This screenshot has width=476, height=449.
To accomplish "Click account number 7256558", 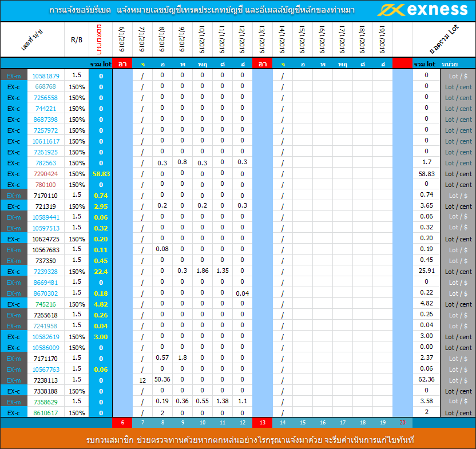I will tap(46, 98).
